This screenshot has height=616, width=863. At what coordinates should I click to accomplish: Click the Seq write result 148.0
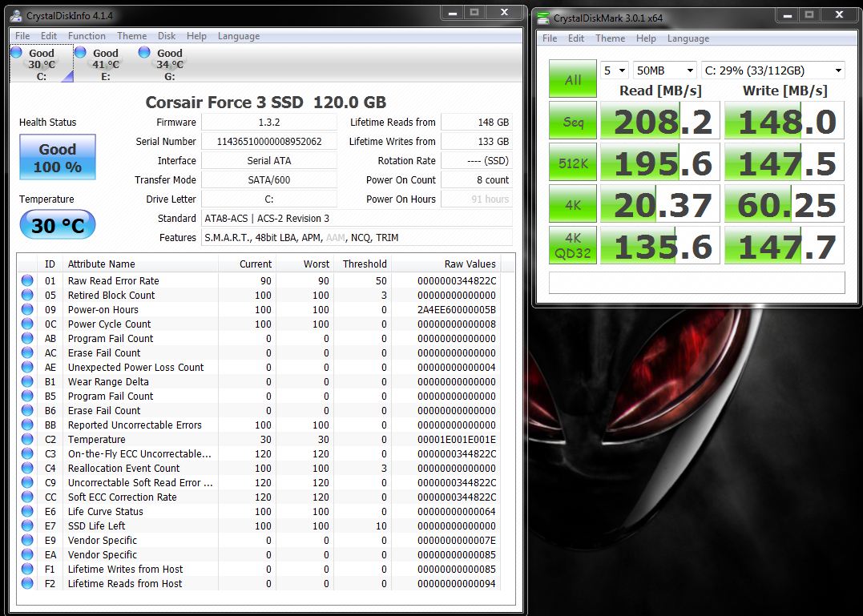coord(784,120)
